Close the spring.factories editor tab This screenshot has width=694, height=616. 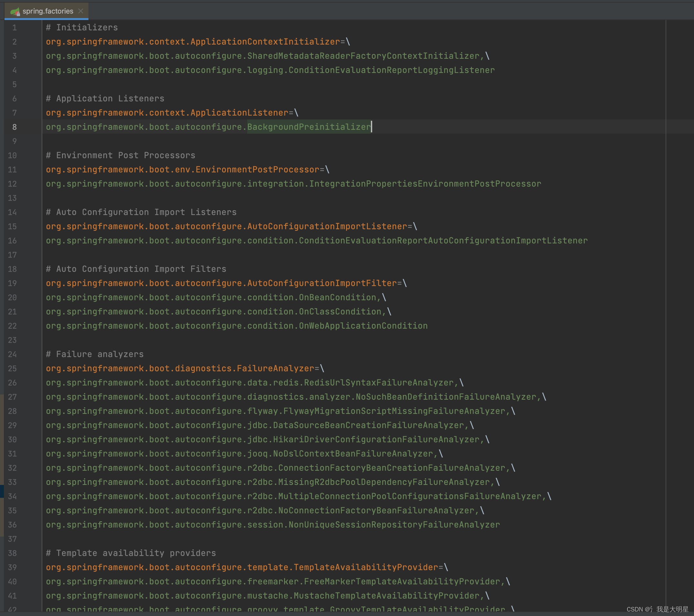coord(81,11)
